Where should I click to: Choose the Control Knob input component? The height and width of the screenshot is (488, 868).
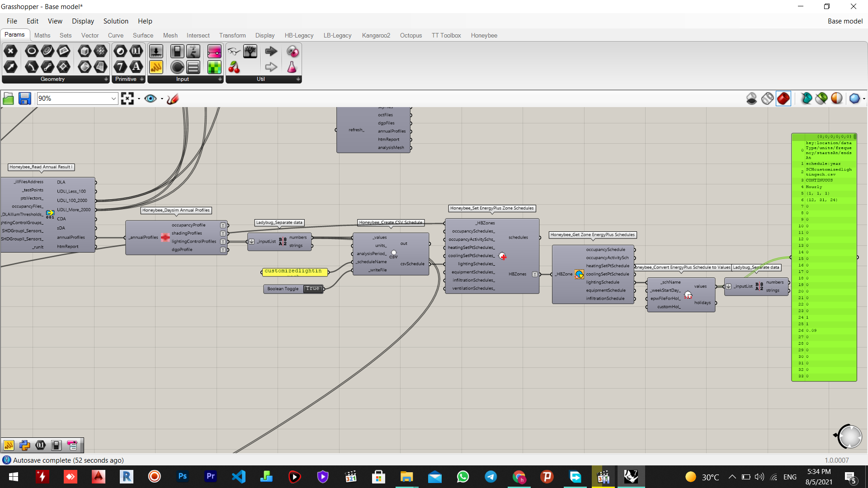tap(177, 67)
